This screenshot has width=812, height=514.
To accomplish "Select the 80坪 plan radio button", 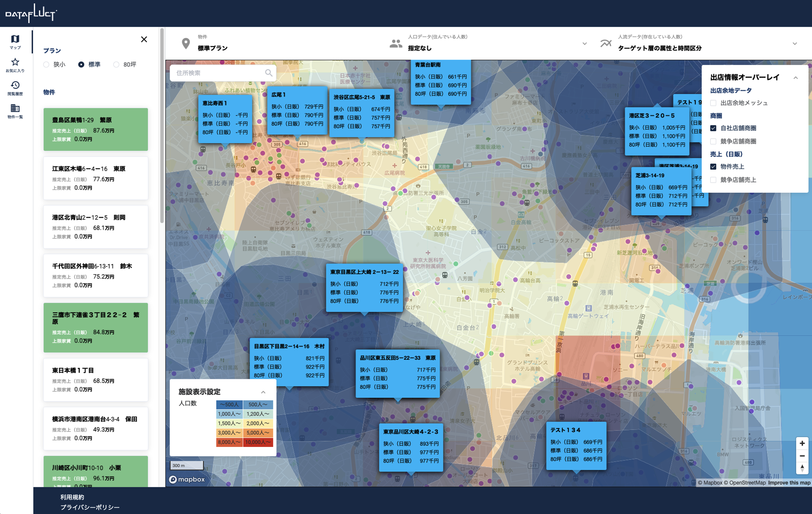I will click(x=116, y=64).
